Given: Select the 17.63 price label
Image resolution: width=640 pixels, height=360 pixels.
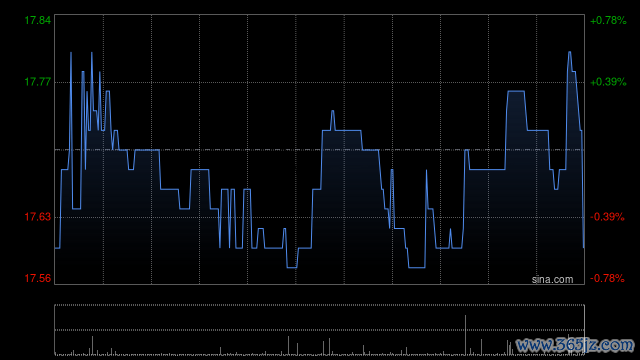Looking at the screenshot, I should pos(38,217).
